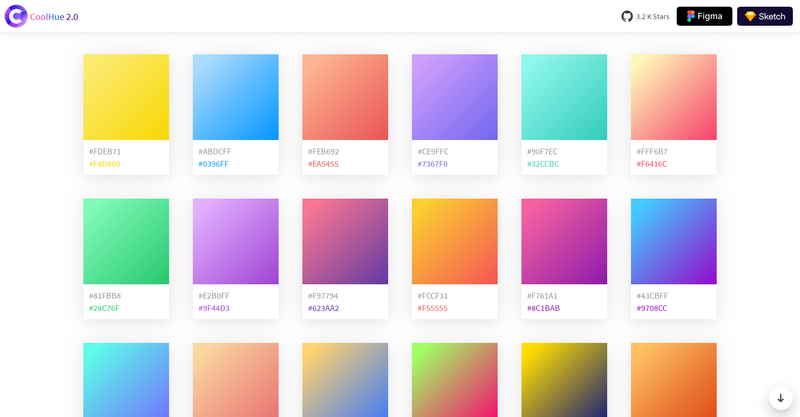800x417 pixels.
Task: Copy the #F761A1 hex code
Action: pos(542,296)
